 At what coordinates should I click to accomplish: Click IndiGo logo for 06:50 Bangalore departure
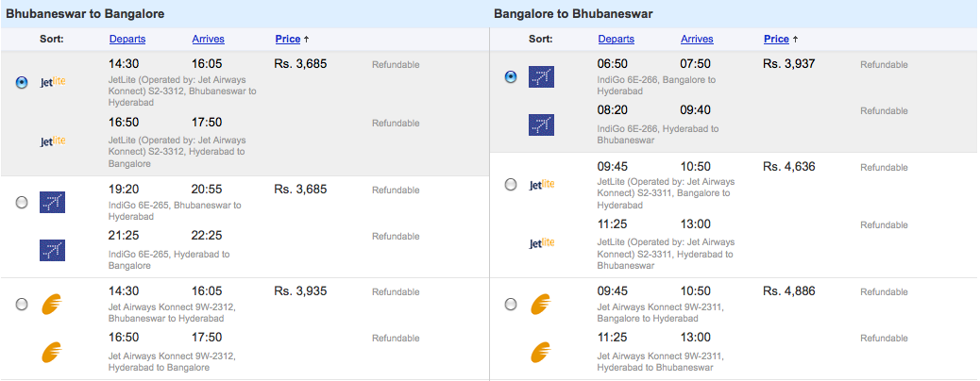tap(541, 76)
